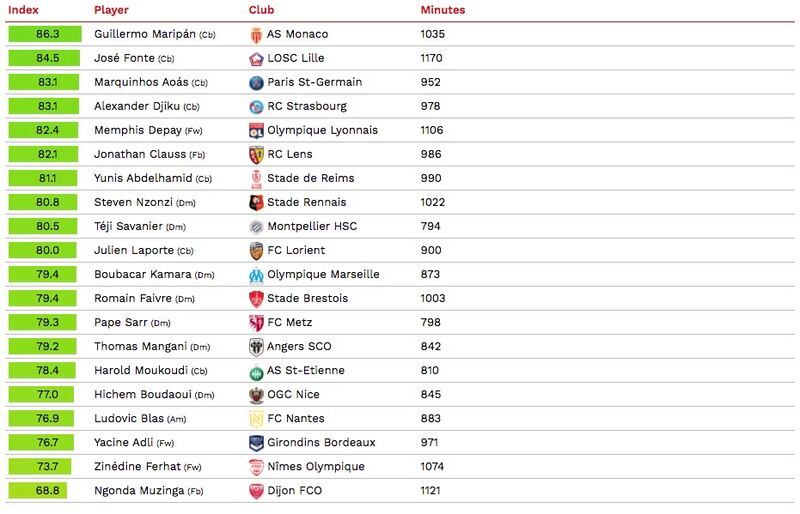Click the 86.3 green index bar
The width and height of the screenshot is (800, 514).
(x=45, y=34)
